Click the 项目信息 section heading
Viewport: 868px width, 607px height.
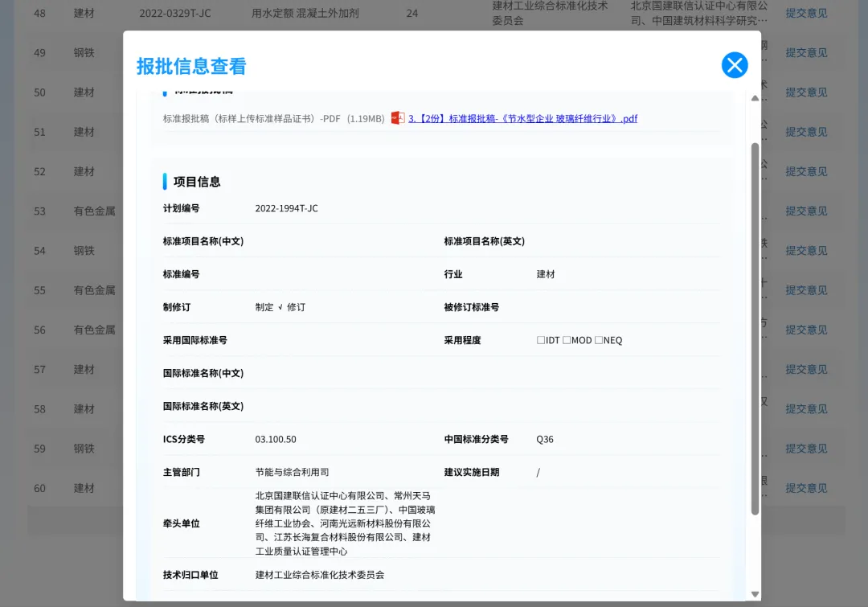(x=197, y=182)
